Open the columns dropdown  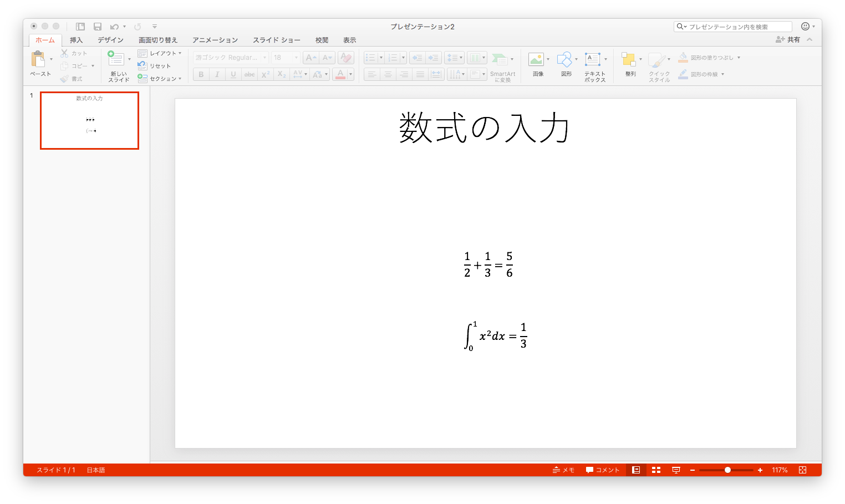click(x=477, y=58)
